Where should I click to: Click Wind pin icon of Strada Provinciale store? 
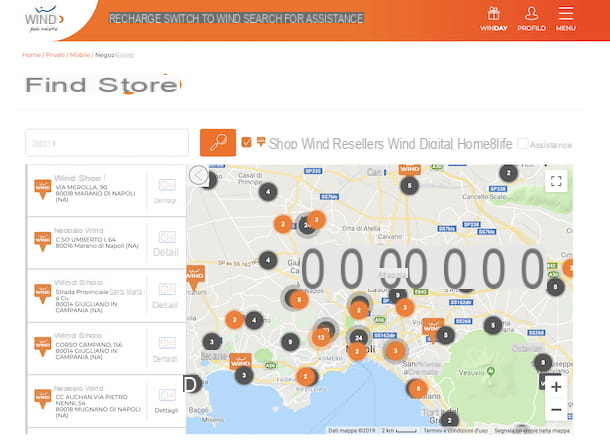(43, 294)
